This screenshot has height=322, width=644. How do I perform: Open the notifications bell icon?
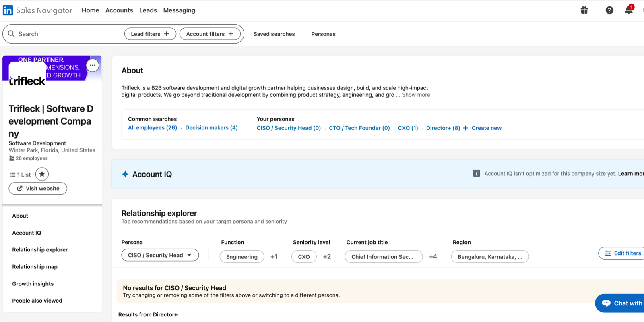[x=629, y=10]
